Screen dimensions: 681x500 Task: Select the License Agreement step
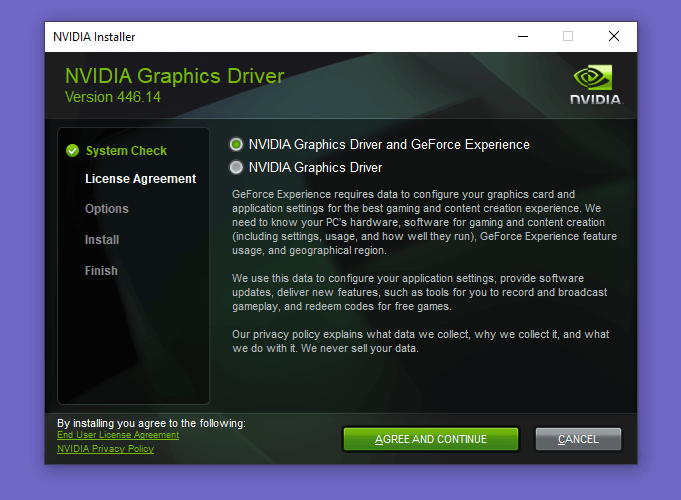click(x=141, y=179)
